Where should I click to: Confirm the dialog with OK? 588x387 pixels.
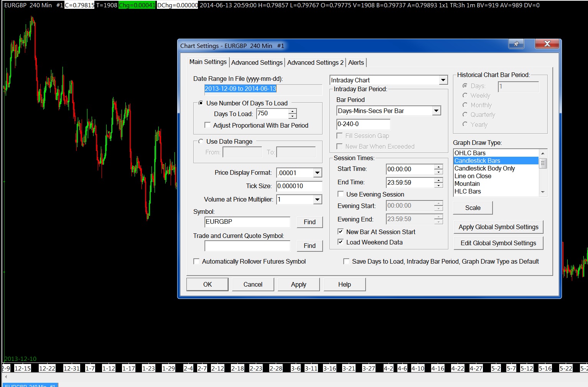pos(208,284)
